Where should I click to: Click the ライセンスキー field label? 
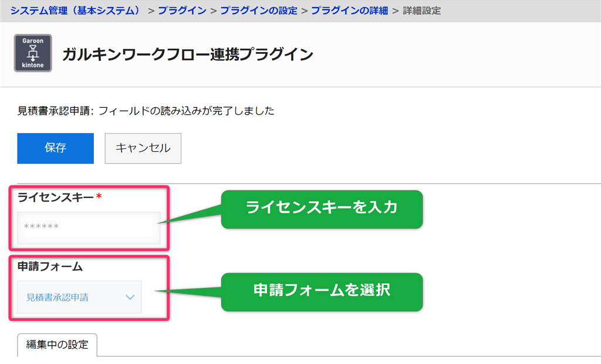click(x=56, y=197)
